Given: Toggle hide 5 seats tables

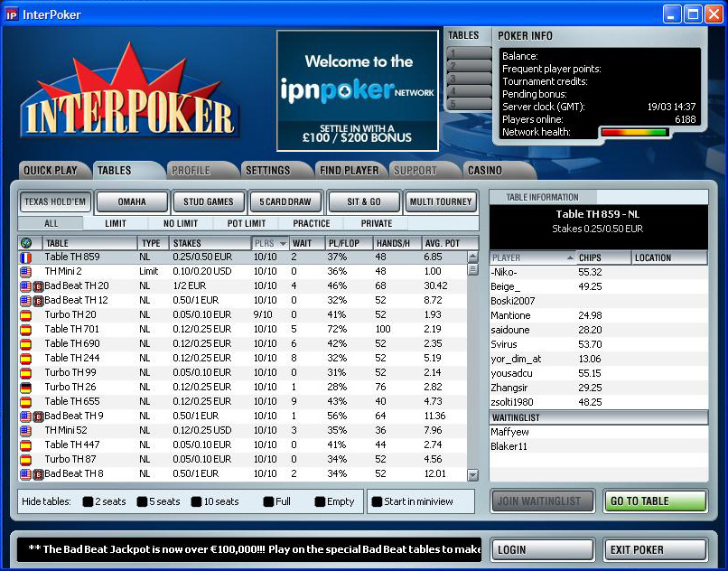Looking at the screenshot, I should coord(142,501).
